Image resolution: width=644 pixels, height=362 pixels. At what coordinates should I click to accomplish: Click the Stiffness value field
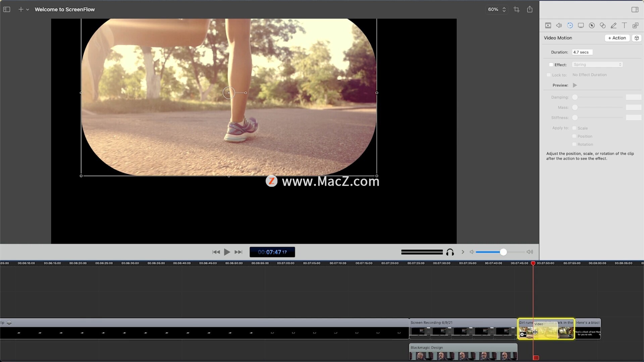pos(634,118)
